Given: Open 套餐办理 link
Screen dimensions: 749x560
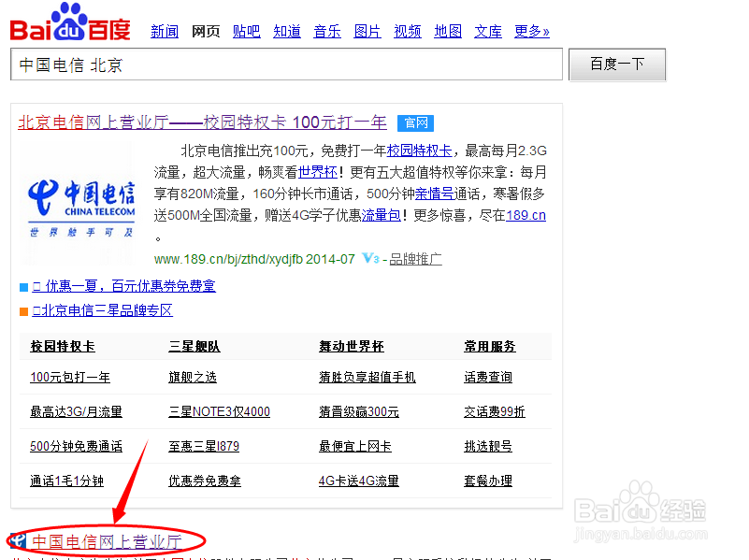Looking at the screenshot, I should point(488,481).
